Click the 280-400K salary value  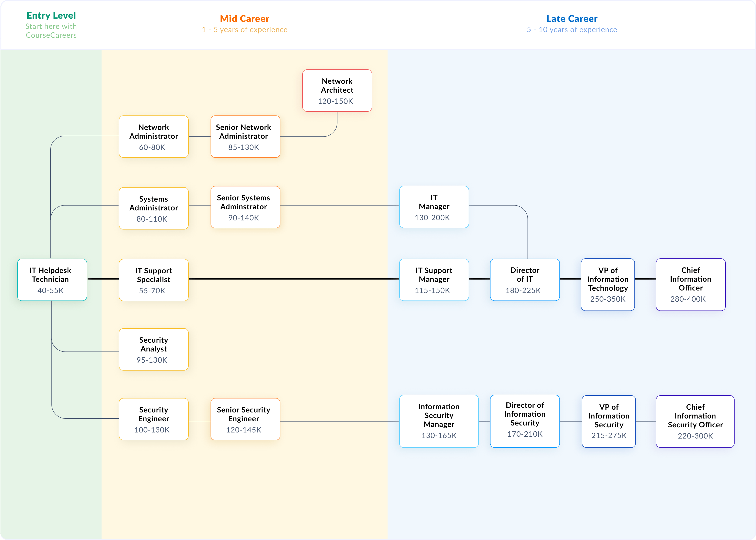688,299
